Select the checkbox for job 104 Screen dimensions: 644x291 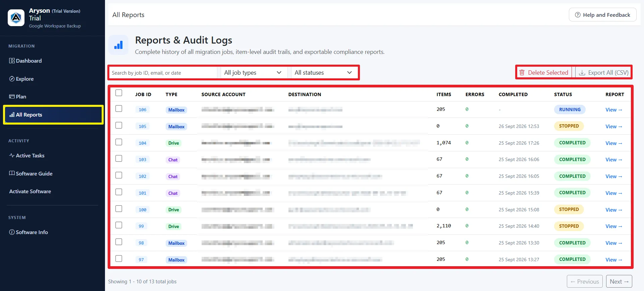119,142
